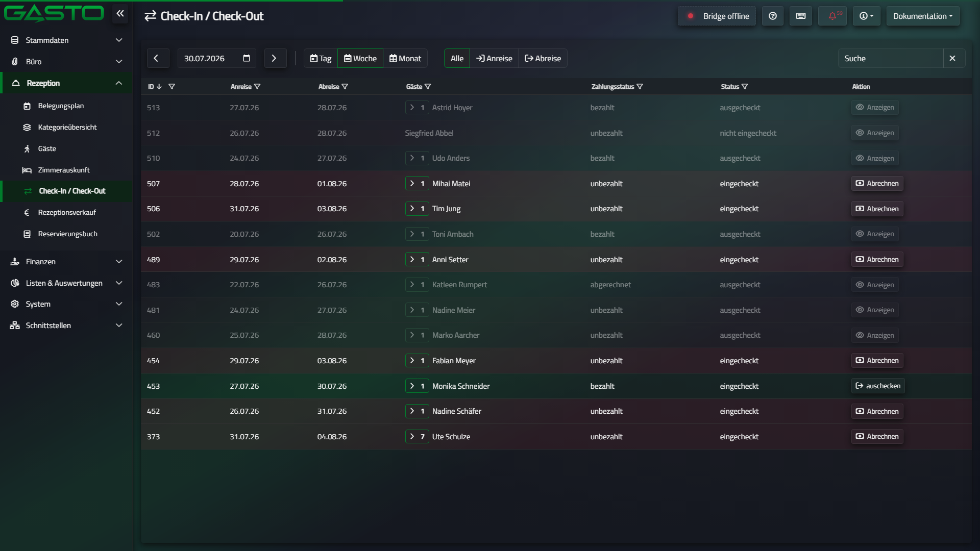Select the Alle filter

point(457,58)
